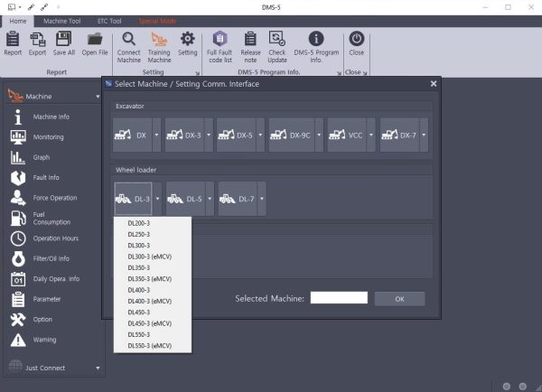Click the Export icon
This screenshot has width=542, height=392.
(x=37, y=43)
